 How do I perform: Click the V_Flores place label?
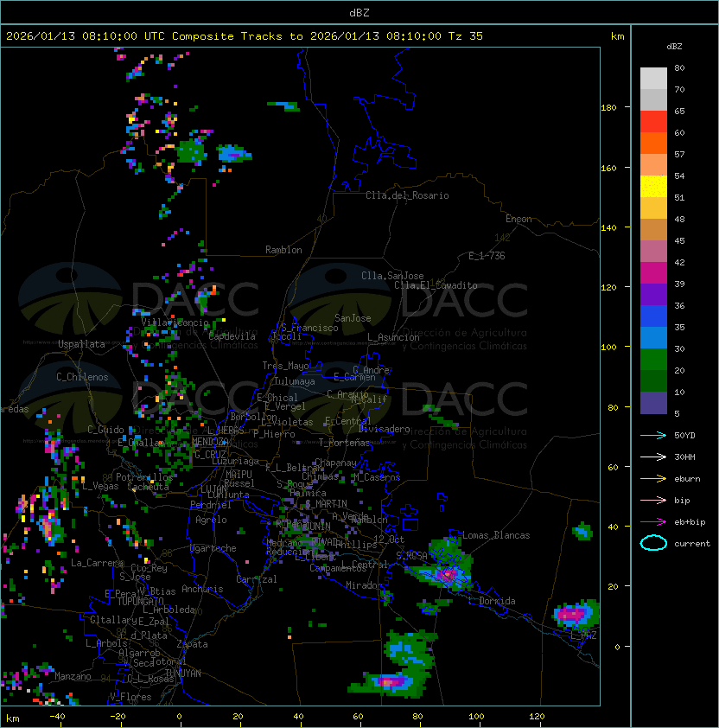pos(130,697)
